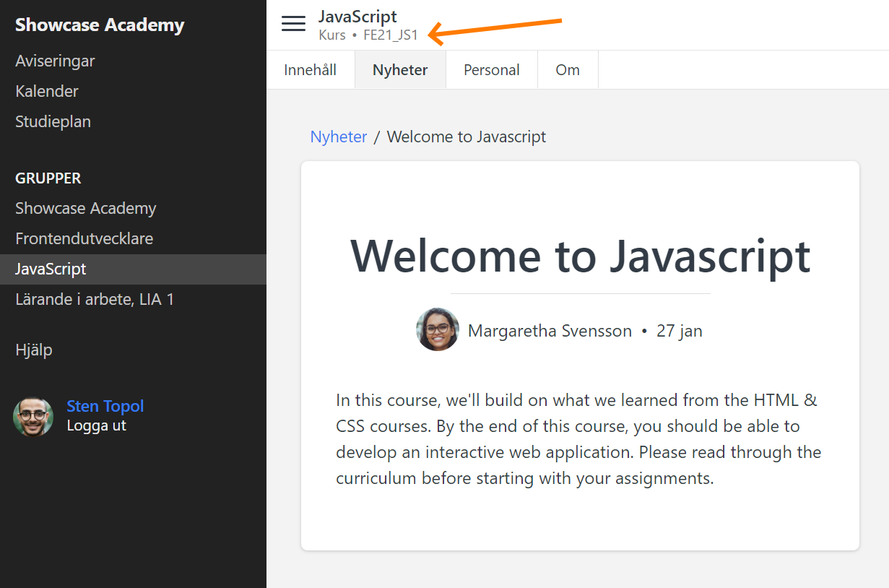The width and height of the screenshot is (889, 588).
Task: Open the Innehåll tab
Action: pos(310,70)
